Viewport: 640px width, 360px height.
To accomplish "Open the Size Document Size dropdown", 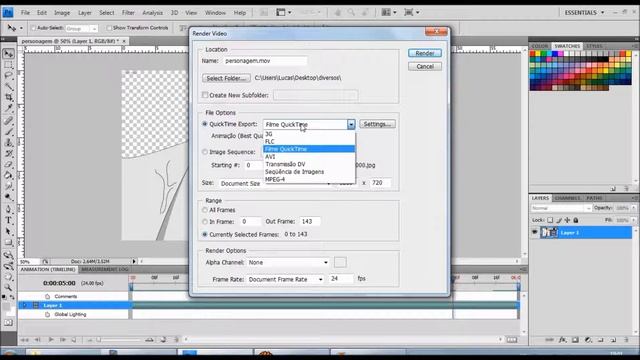I will (276, 184).
